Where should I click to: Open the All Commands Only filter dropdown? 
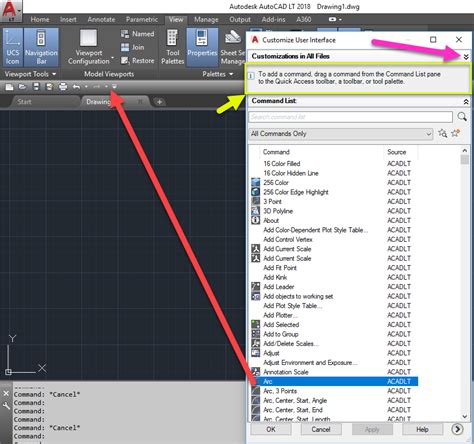coord(341,134)
